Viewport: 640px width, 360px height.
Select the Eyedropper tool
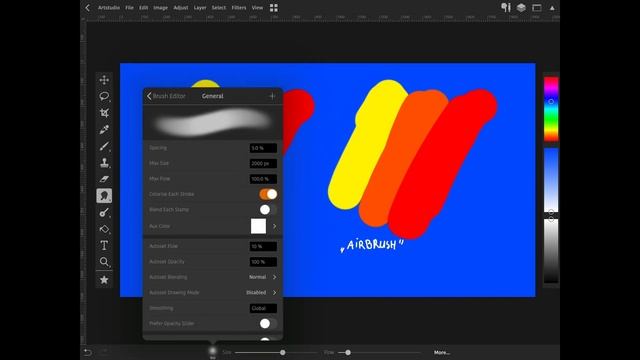(x=104, y=129)
